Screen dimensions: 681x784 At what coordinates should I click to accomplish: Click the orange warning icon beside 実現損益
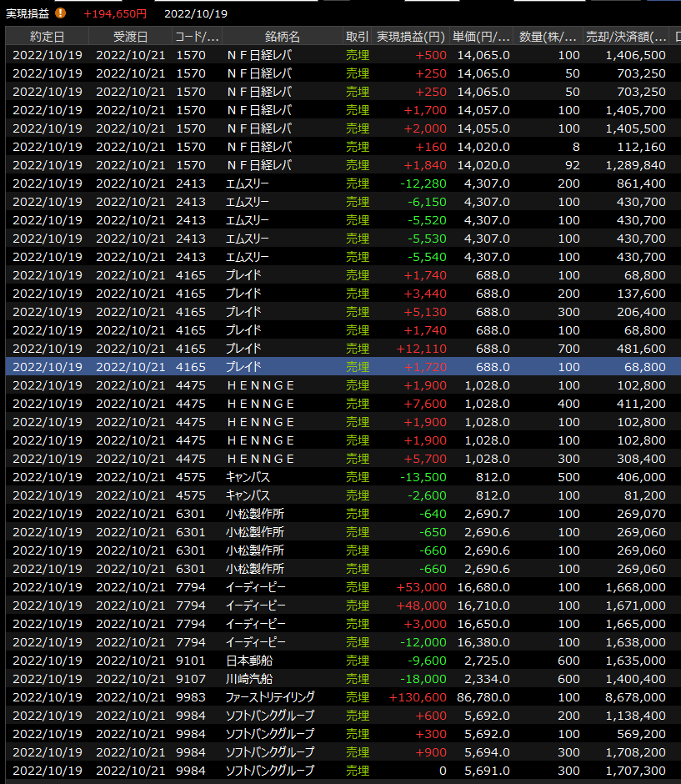(x=61, y=13)
